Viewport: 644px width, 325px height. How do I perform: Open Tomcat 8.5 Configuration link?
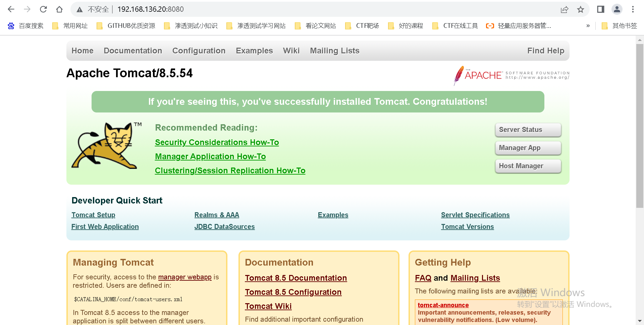(x=293, y=292)
